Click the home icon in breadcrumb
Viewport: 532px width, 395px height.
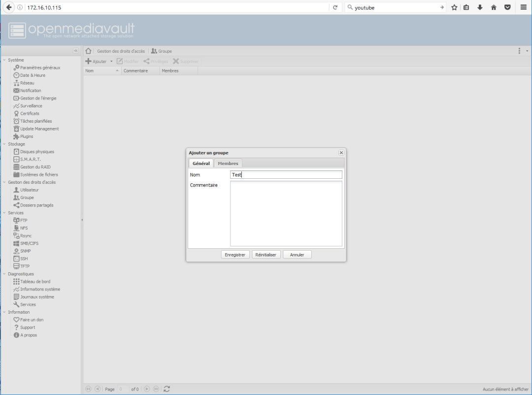[88, 51]
